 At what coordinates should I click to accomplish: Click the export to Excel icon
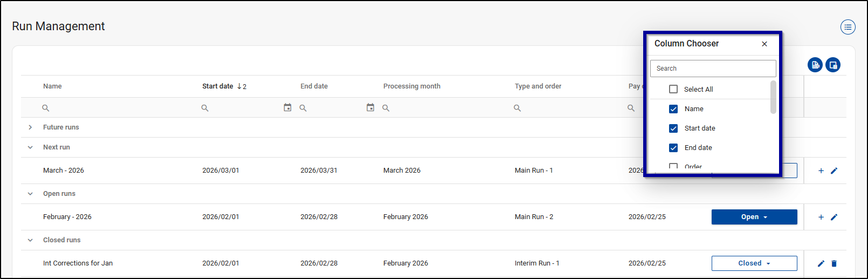(815, 65)
